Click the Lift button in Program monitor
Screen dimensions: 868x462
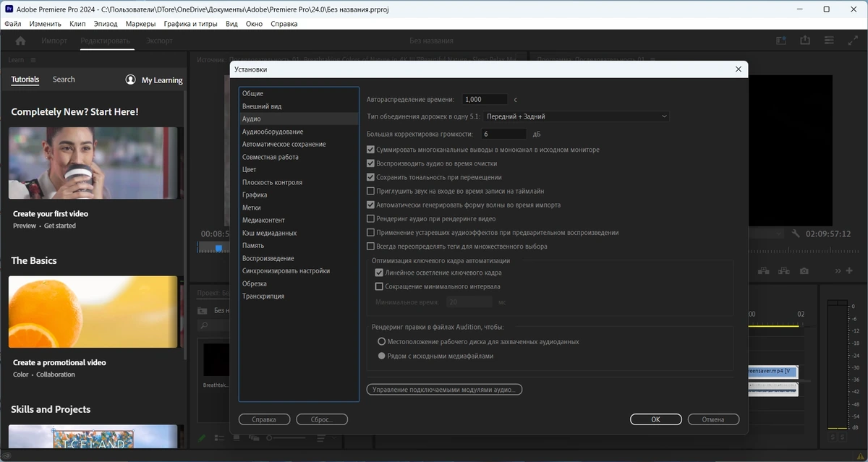[763, 270]
